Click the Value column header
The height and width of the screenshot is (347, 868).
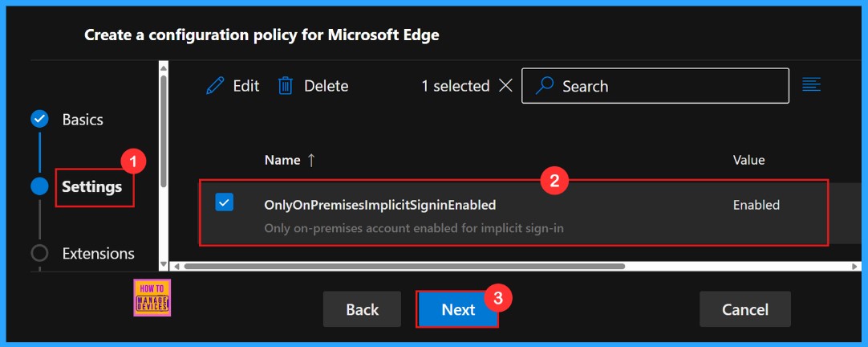coord(748,161)
